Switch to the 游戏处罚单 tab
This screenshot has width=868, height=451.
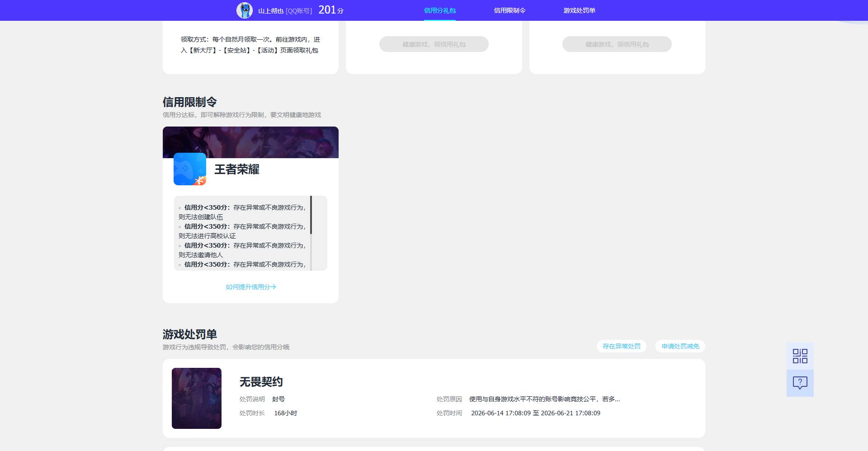[x=579, y=10]
